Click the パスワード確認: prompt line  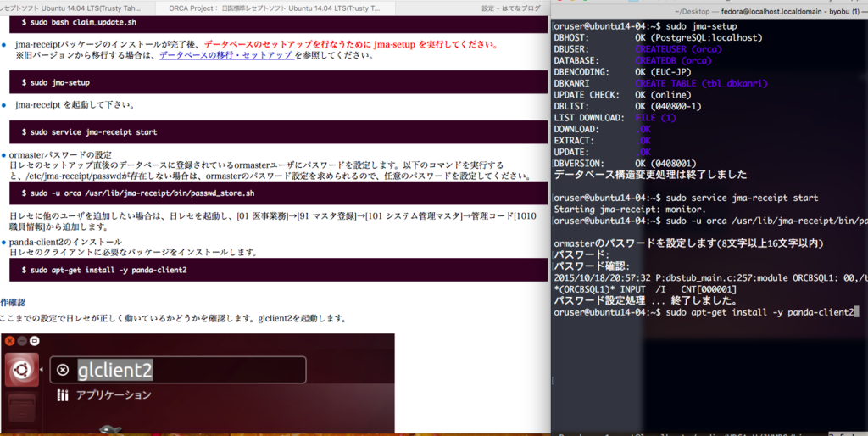[x=592, y=266]
